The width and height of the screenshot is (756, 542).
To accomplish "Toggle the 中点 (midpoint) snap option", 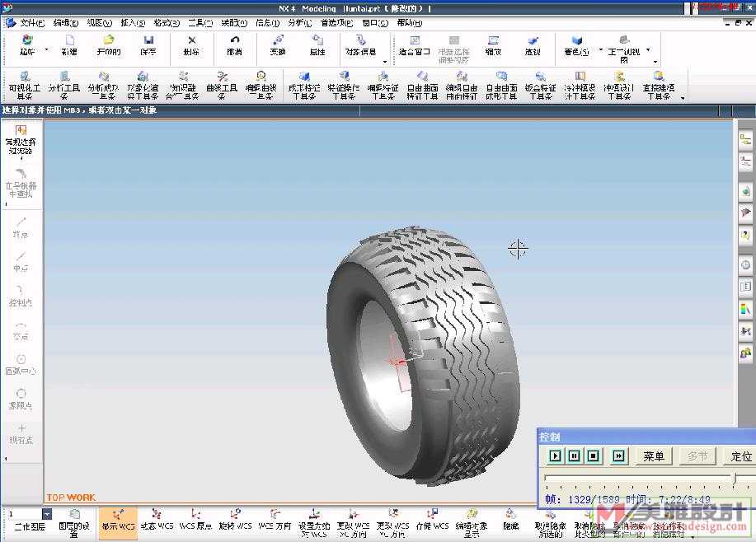I will [21, 261].
